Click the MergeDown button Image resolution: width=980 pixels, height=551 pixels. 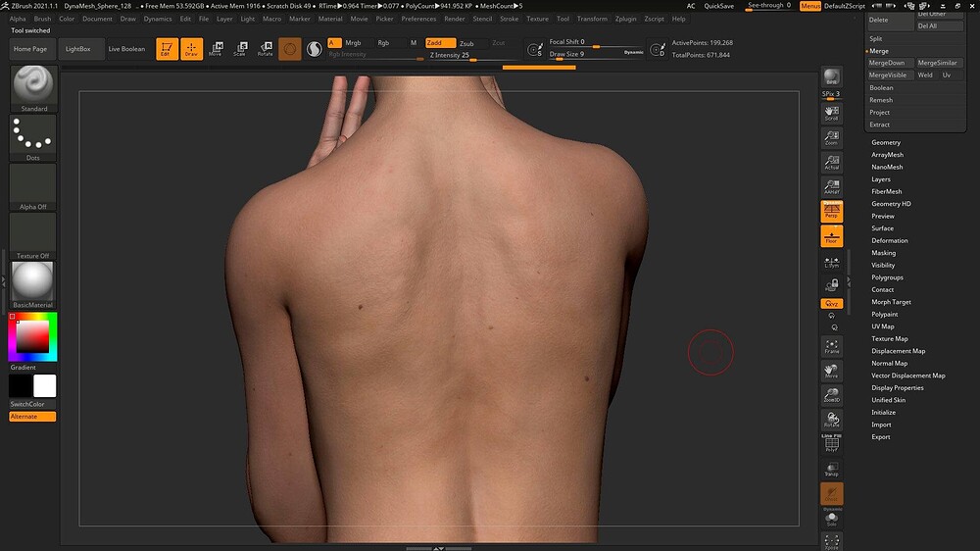pyautogui.click(x=890, y=63)
